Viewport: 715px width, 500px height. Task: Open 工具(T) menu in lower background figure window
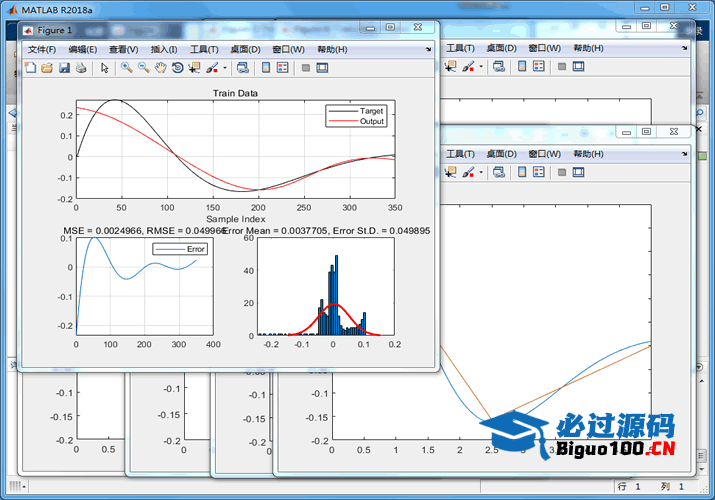pyautogui.click(x=460, y=154)
